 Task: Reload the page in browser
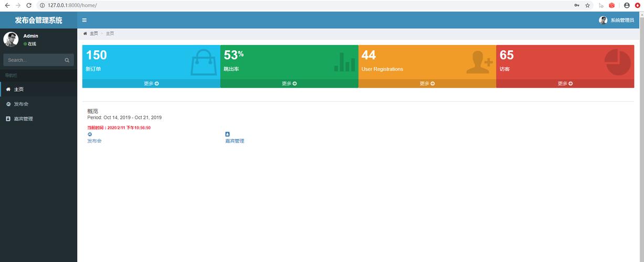(29, 5)
